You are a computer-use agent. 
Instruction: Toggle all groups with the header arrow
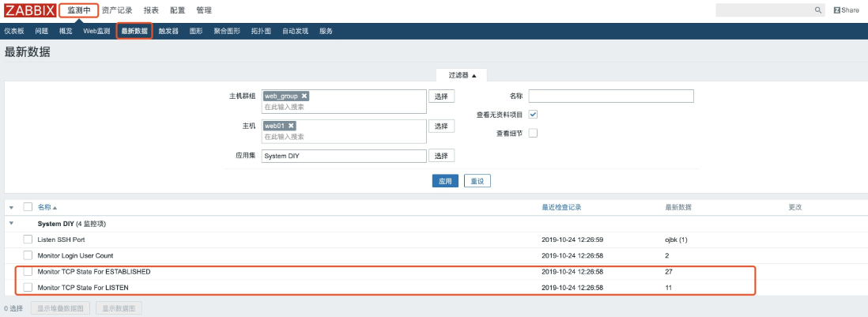point(11,207)
